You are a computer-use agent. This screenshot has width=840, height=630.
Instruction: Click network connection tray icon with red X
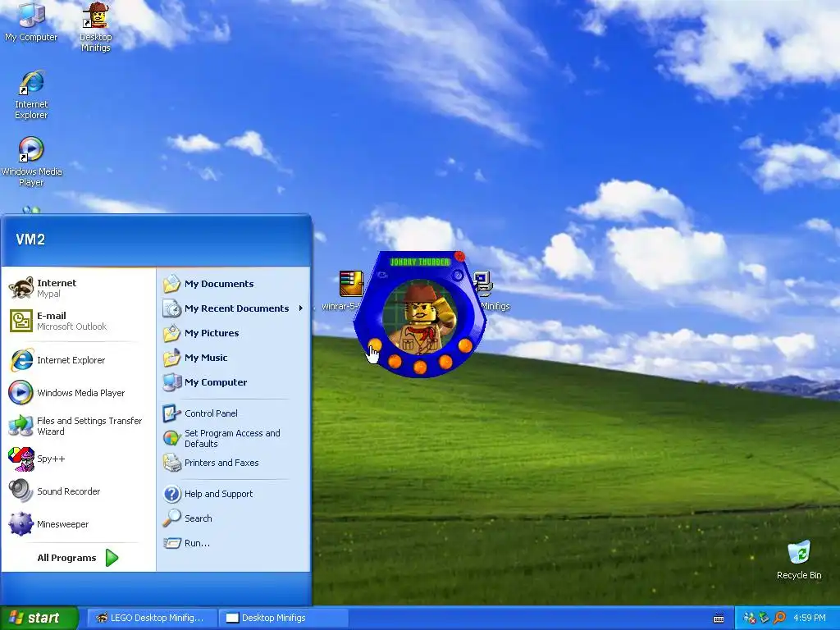pyautogui.click(x=750, y=618)
